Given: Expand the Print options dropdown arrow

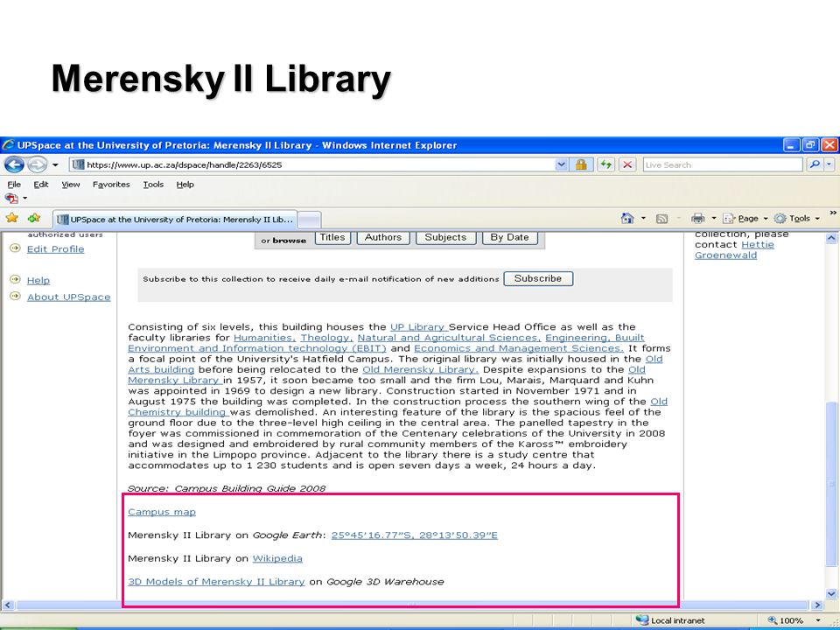Looking at the screenshot, I should [714, 219].
